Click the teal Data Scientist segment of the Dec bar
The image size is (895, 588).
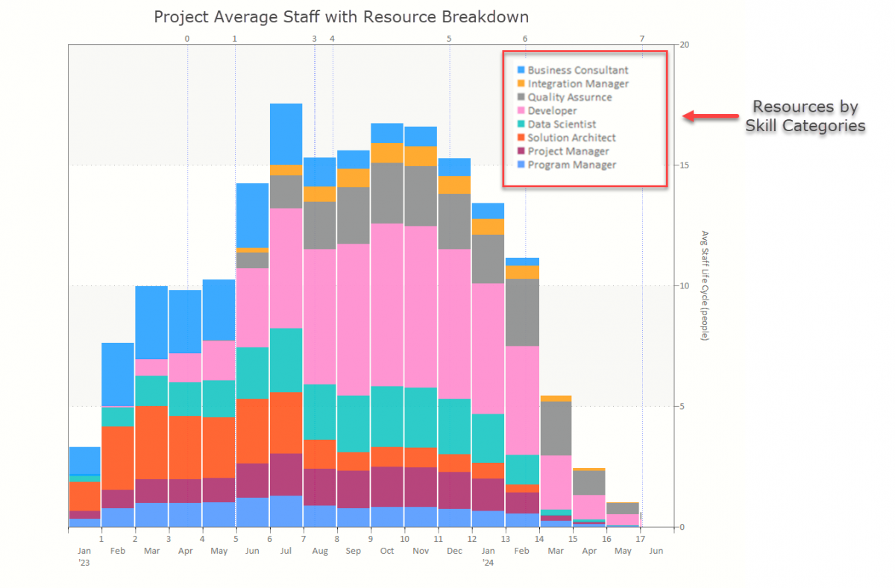click(455, 426)
